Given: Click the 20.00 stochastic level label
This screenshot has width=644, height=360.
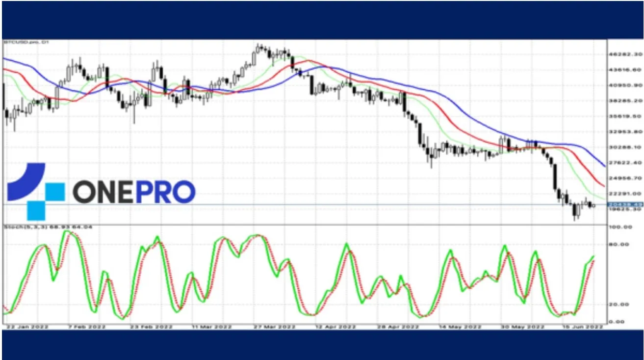Looking at the screenshot, I should pyautogui.click(x=619, y=305).
